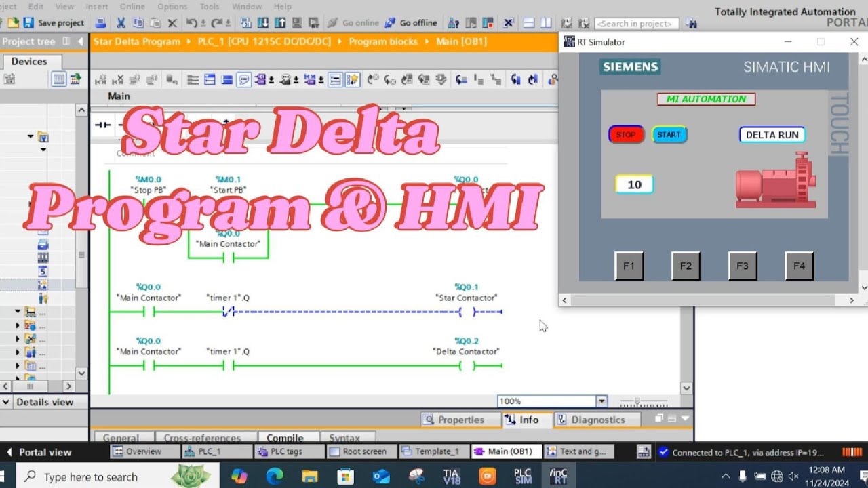
Task: Open the Online menu
Action: [132, 6]
